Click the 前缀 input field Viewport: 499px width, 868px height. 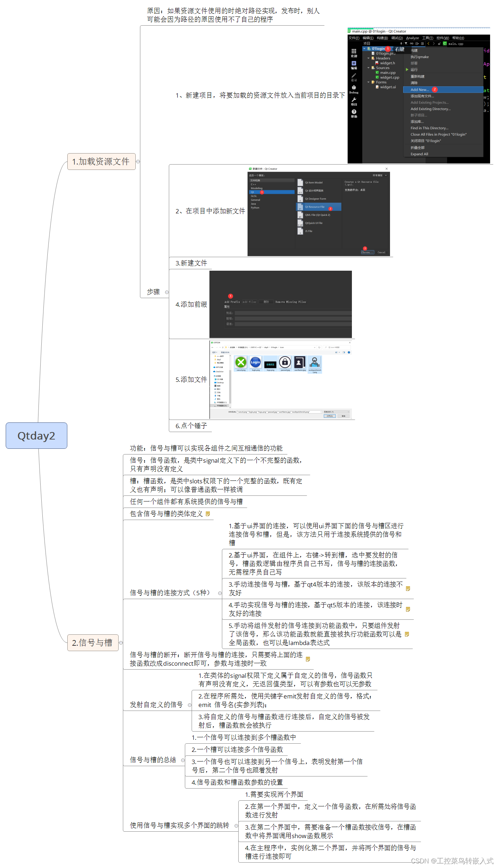(293, 318)
